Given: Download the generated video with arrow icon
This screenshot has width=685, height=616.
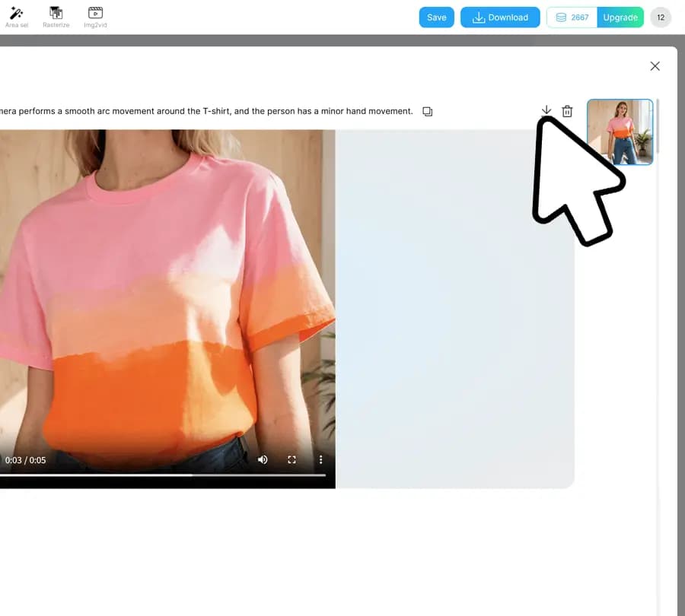Looking at the screenshot, I should click(x=546, y=111).
